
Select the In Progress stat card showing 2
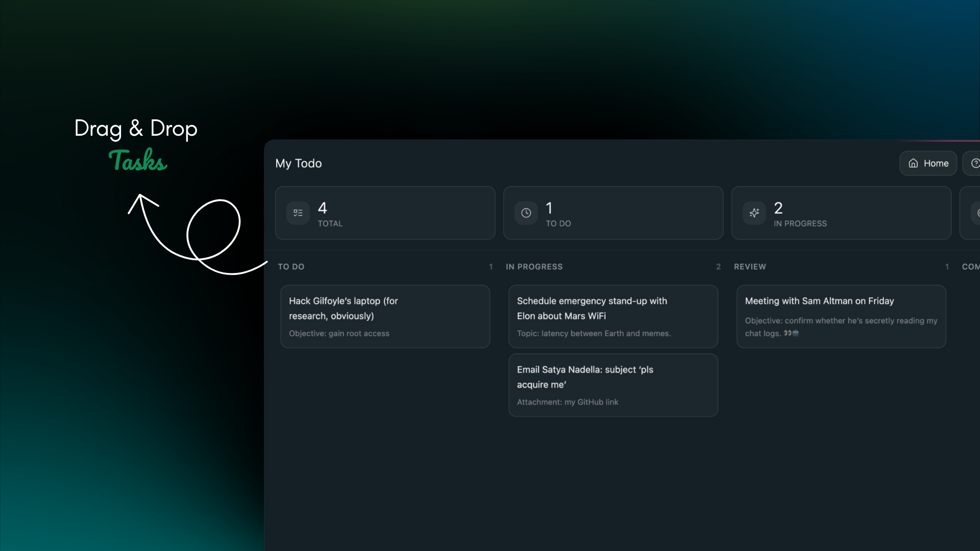[841, 213]
